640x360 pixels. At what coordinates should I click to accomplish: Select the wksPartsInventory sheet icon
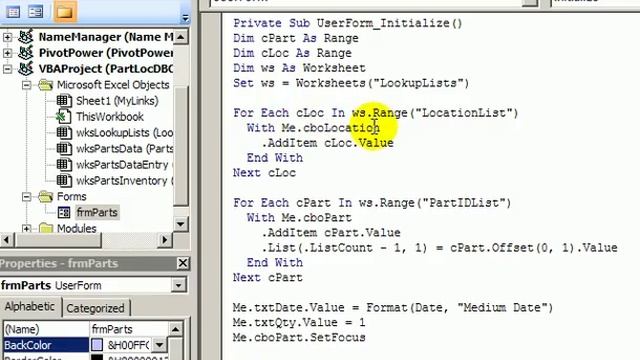pyautogui.click(x=64, y=180)
